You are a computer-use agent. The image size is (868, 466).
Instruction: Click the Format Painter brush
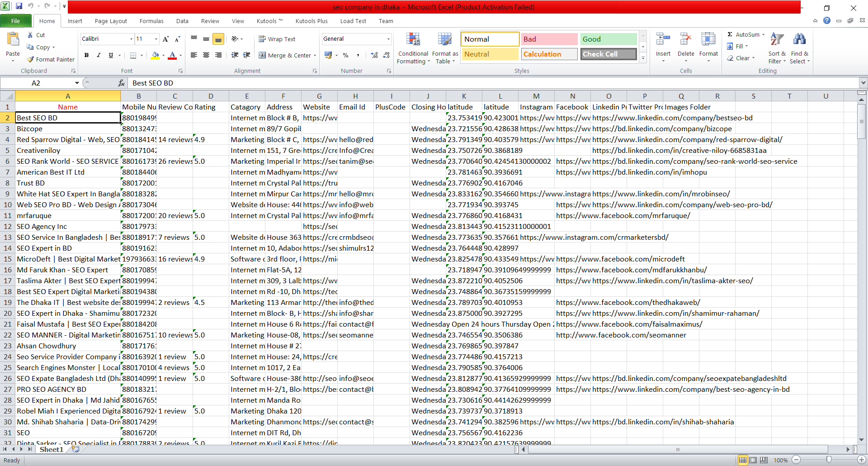click(30, 59)
